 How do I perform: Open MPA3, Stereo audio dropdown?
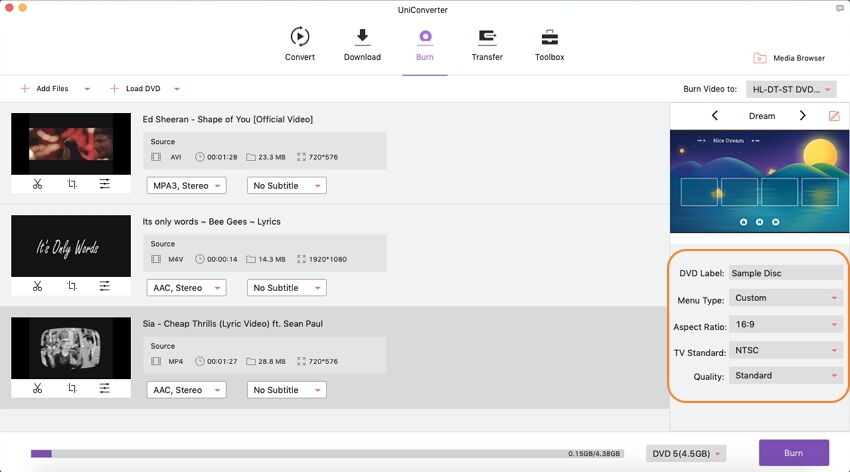(x=186, y=185)
